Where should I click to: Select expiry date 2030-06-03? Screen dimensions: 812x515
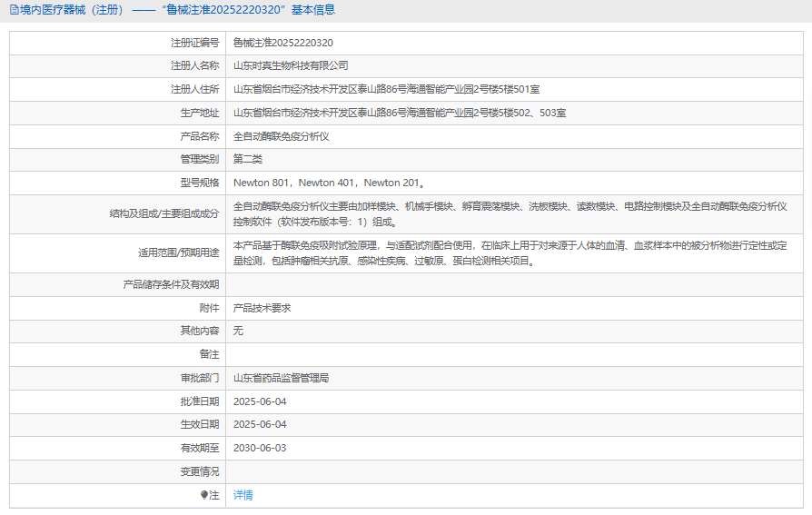[x=260, y=448]
